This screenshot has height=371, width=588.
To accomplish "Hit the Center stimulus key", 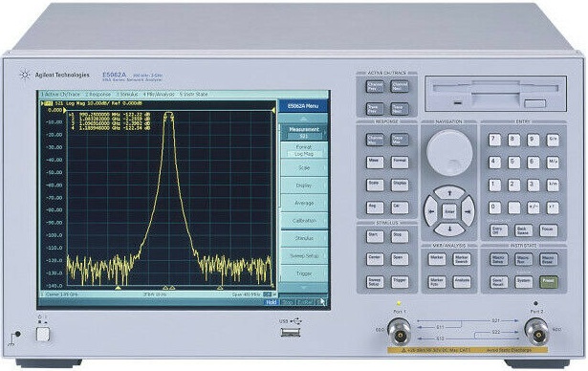I will pos(375,259).
